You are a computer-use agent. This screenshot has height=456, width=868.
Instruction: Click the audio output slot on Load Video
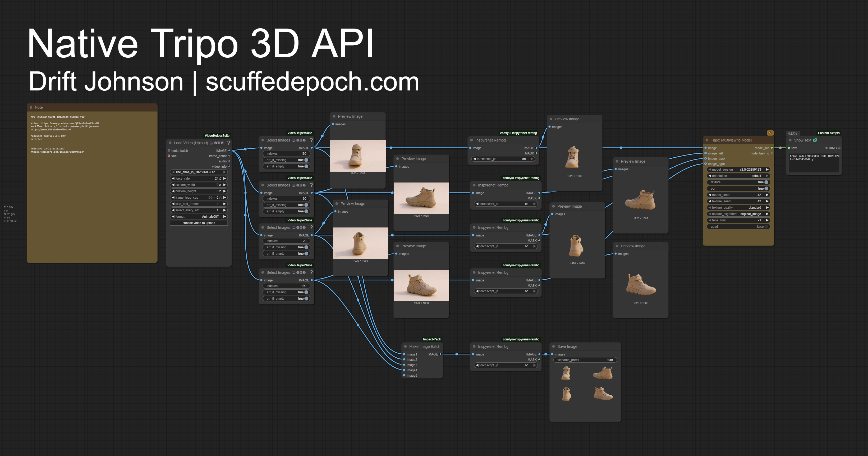tap(229, 161)
